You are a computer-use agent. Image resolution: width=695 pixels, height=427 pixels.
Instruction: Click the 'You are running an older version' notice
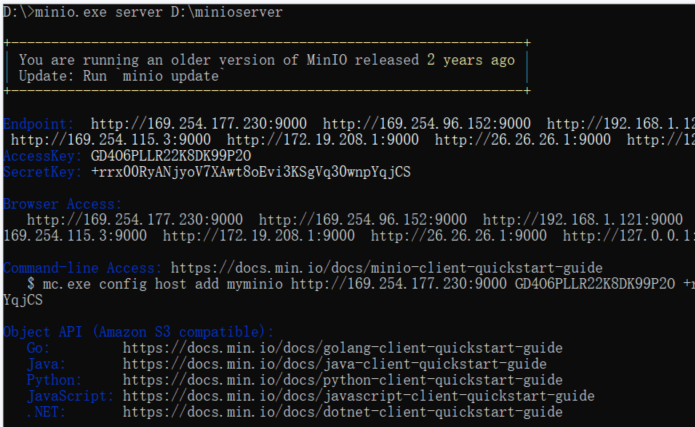click(x=267, y=60)
